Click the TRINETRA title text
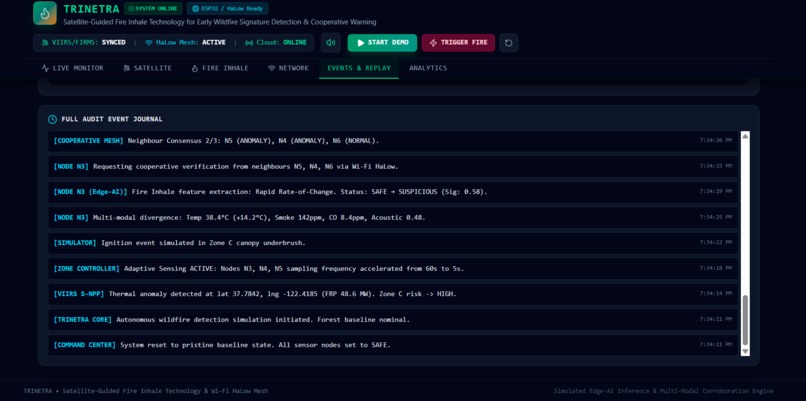The image size is (806, 401). tap(91, 9)
